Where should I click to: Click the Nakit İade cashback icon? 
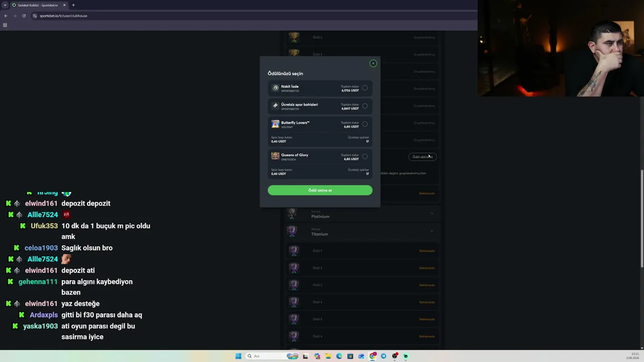275,88
